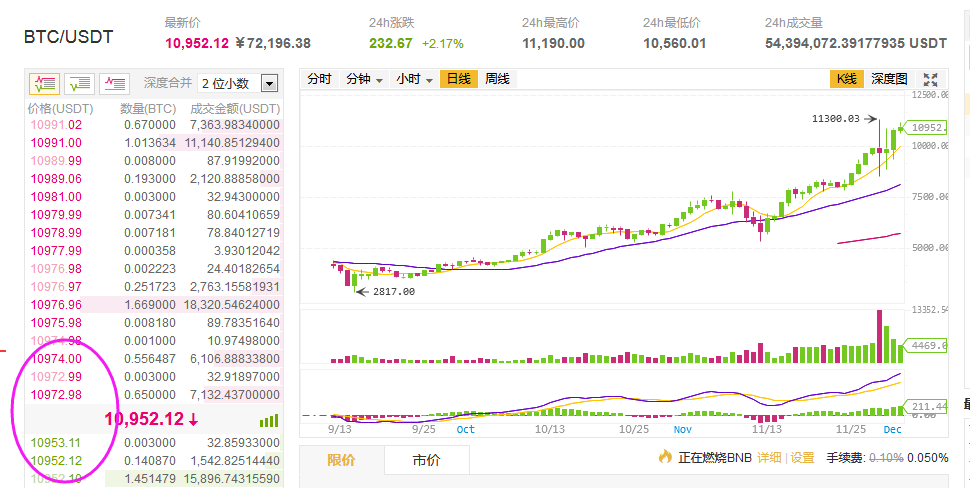This screenshot has height=488, width=970.
Task: Select the sell order at price 10976.96
Action: pyautogui.click(x=153, y=304)
